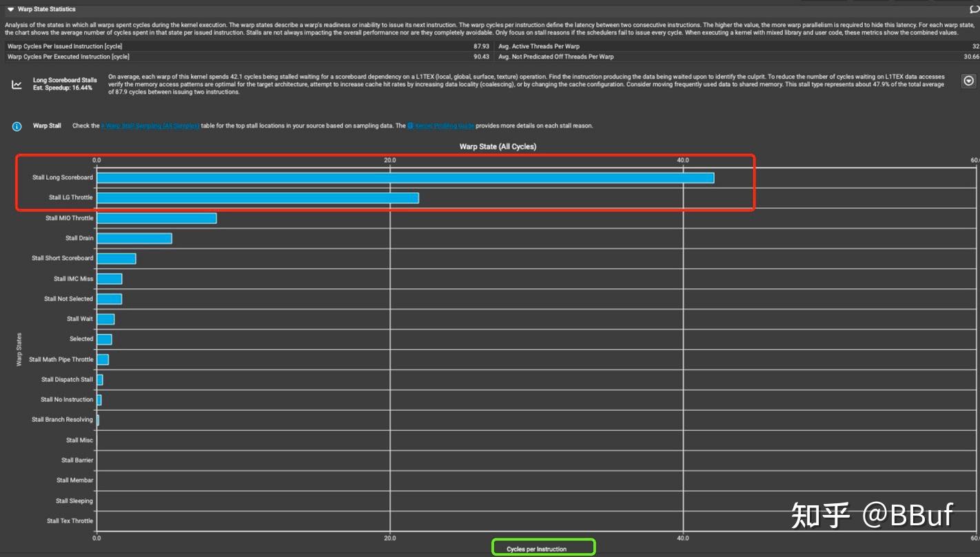Click the 90.43 value cell

481,57
